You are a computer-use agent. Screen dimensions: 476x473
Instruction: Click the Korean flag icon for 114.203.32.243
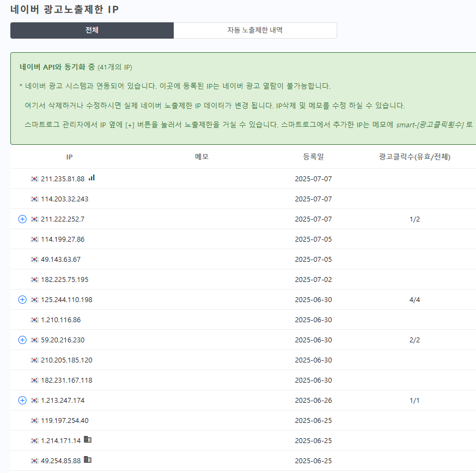pos(35,199)
